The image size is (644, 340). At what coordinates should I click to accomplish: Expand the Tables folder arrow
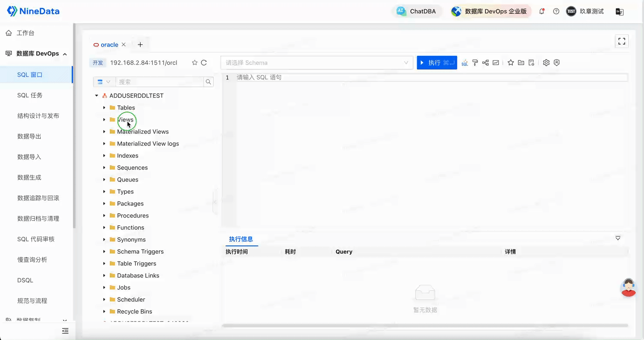(104, 108)
